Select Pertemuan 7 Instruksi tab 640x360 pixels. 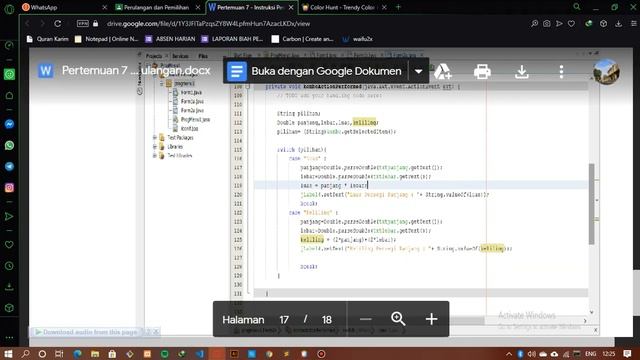click(x=251, y=7)
